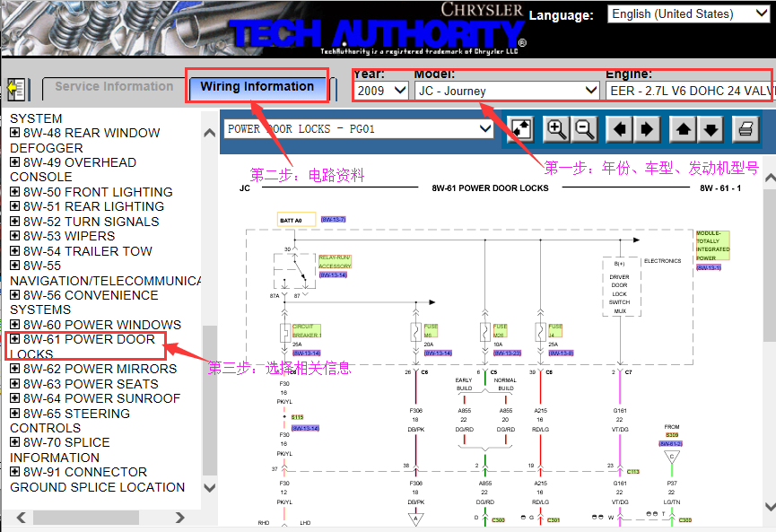Expand 8W-91 CONNECTOR GROUND SPLICE LOCATION node
The height and width of the screenshot is (532, 776).
pos(15,472)
